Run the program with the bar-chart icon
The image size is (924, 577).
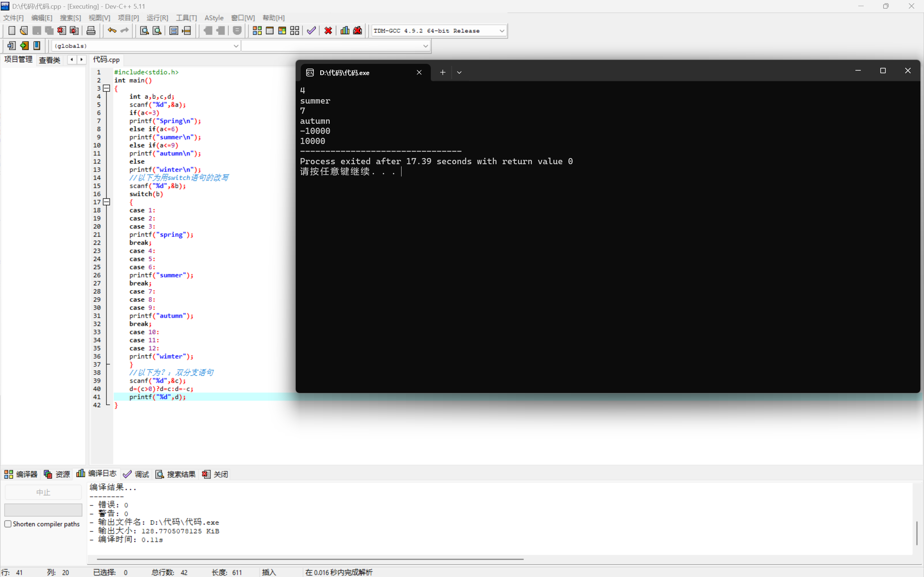point(345,31)
